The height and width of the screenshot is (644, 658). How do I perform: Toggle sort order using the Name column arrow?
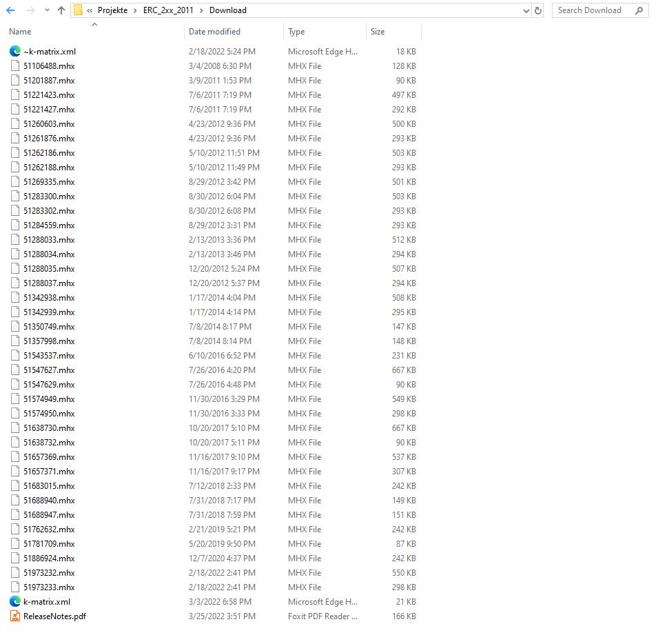94,26
